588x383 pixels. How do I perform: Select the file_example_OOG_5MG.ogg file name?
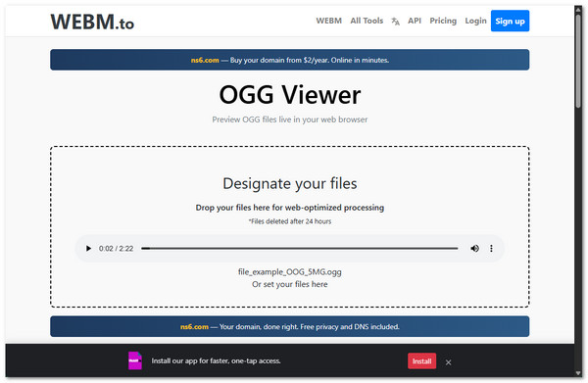click(x=289, y=271)
